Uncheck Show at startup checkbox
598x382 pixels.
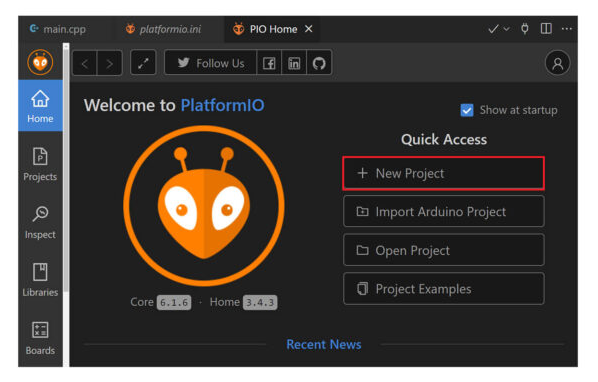(x=467, y=110)
